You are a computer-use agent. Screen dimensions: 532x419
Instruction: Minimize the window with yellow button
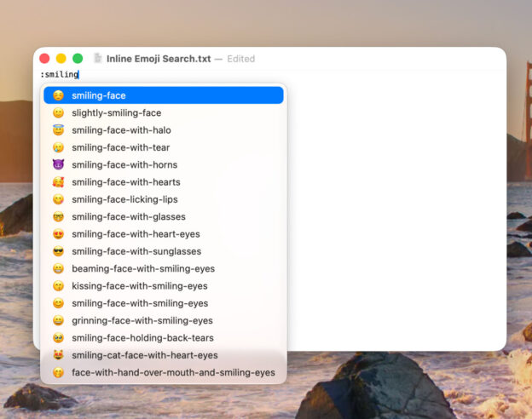pyautogui.click(x=61, y=58)
